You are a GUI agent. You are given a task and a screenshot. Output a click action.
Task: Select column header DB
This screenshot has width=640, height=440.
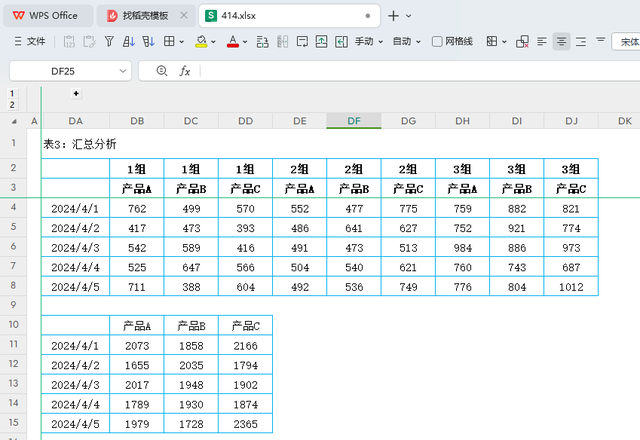[x=137, y=121]
